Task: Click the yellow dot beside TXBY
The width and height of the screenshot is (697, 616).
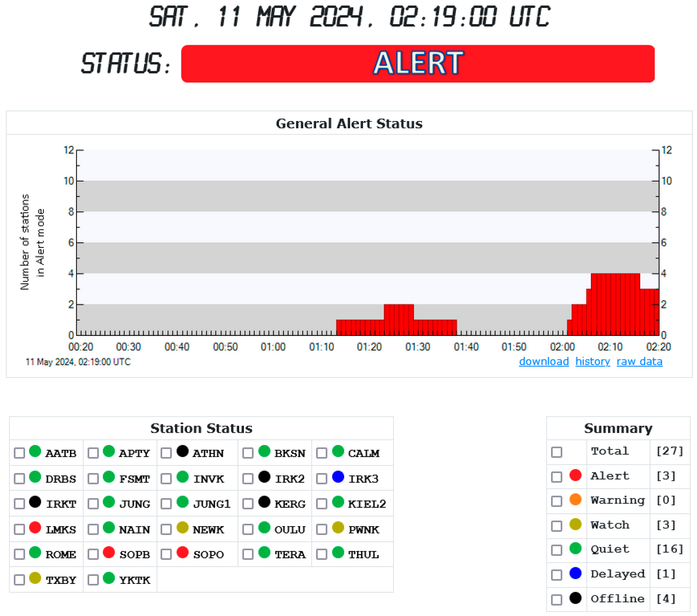Action: coord(35,578)
